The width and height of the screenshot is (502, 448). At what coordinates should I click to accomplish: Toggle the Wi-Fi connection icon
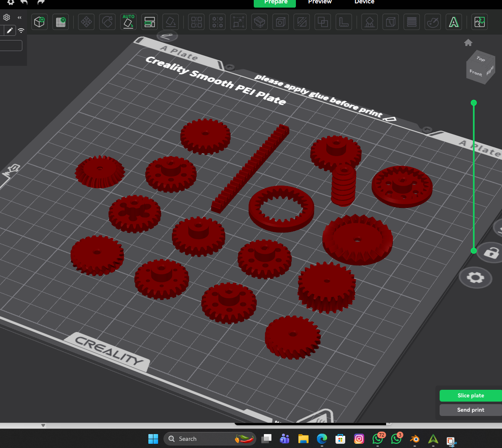click(x=21, y=31)
